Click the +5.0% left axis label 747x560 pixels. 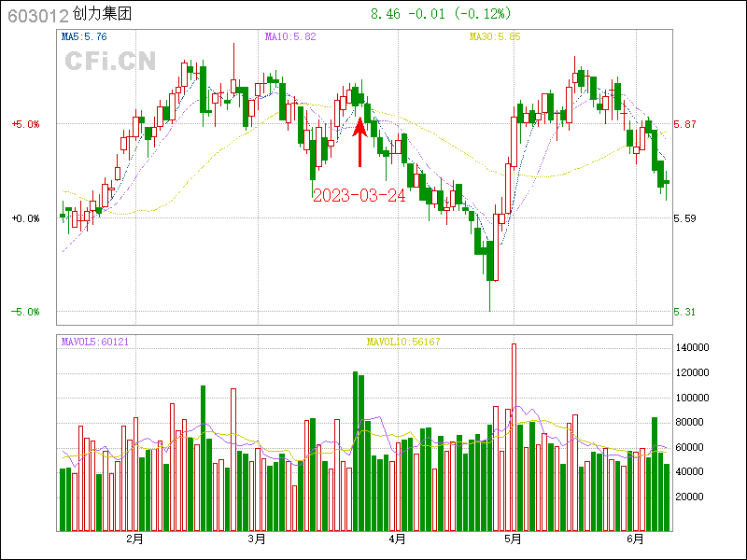click(x=26, y=124)
